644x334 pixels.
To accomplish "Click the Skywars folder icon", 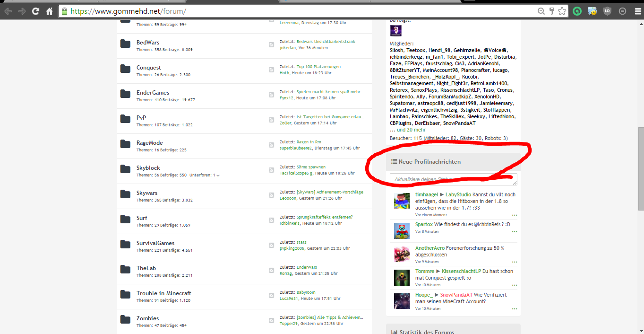I will [125, 194].
